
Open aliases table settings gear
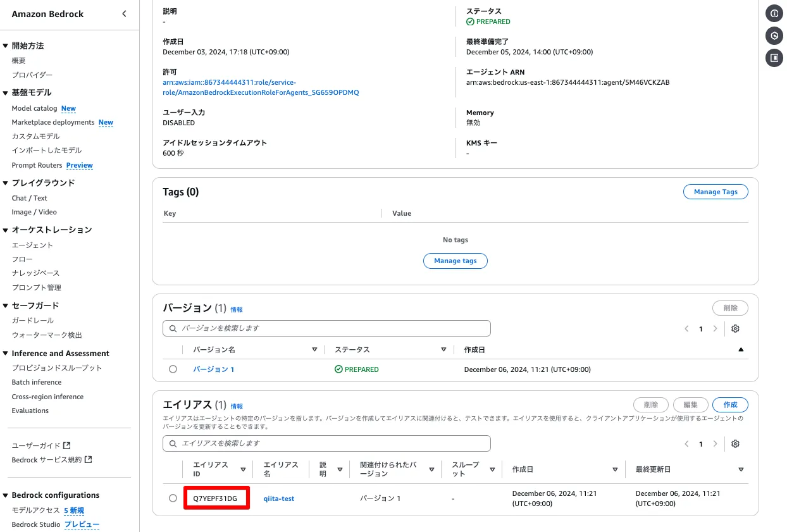point(735,444)
